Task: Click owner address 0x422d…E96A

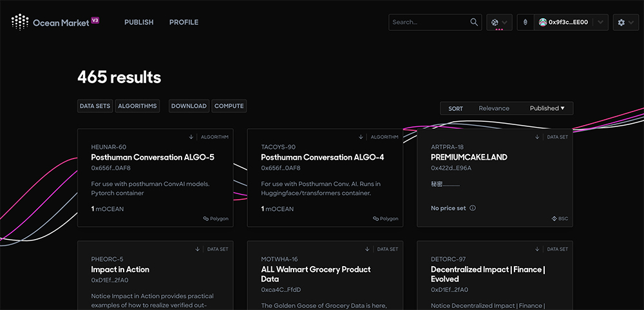Action: coord(451,168)
